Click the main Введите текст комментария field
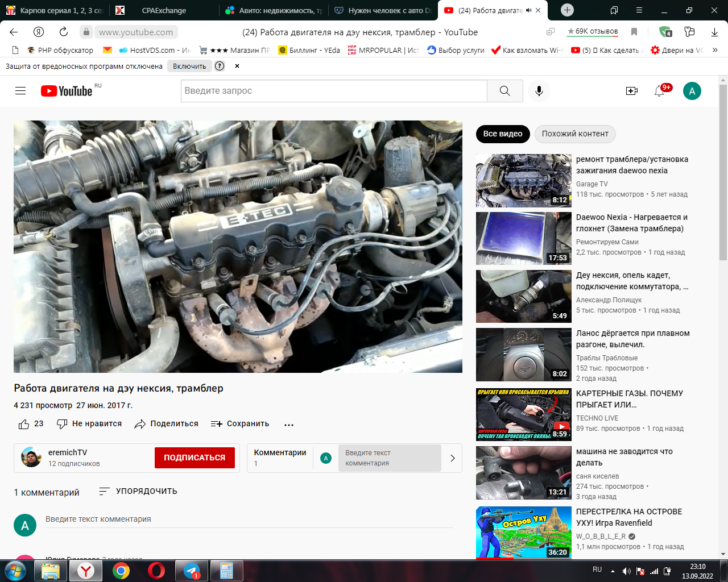728x582 pixels. coord(249,519)
